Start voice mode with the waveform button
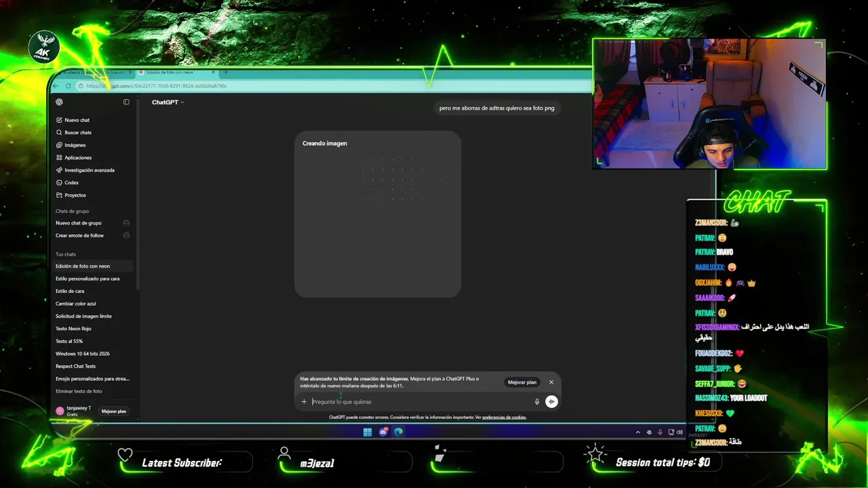Viewport: 868px width, 488px height. pyautogui.click(x=551, y=402)
